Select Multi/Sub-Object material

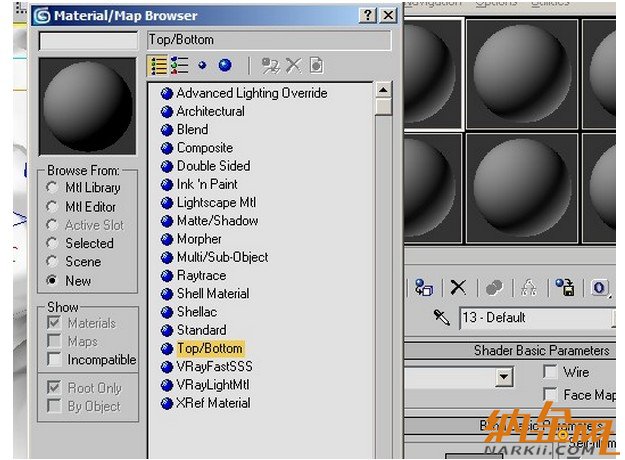pyautogui.click(x=222, y=258)
